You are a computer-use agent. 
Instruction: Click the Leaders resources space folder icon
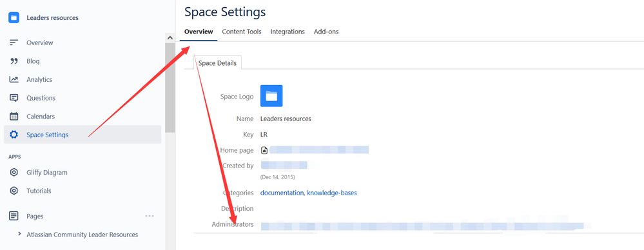point(14,17)
